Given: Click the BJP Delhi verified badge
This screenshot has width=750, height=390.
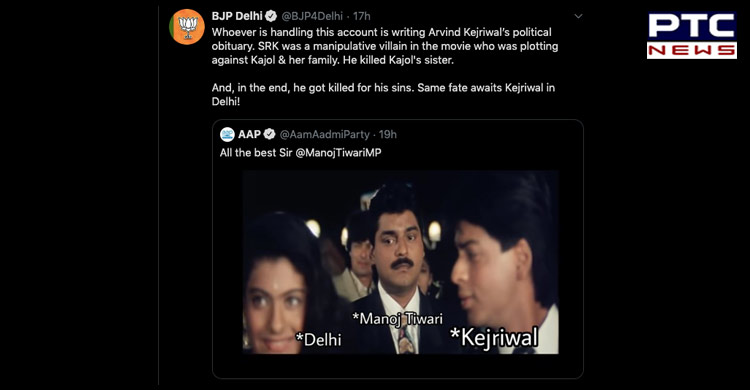Looking at the screenshot, I should [x=271, y=16].
